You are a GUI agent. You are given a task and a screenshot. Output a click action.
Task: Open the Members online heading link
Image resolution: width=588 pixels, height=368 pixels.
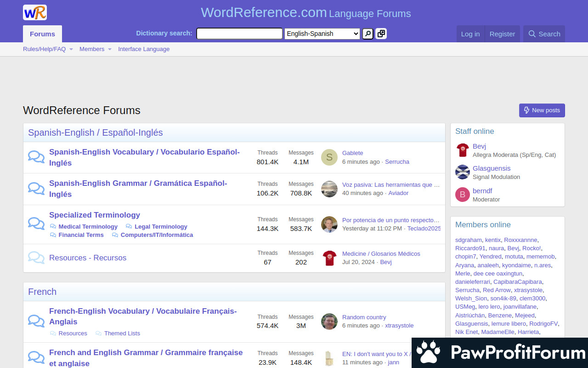click(x=483, y=224)
